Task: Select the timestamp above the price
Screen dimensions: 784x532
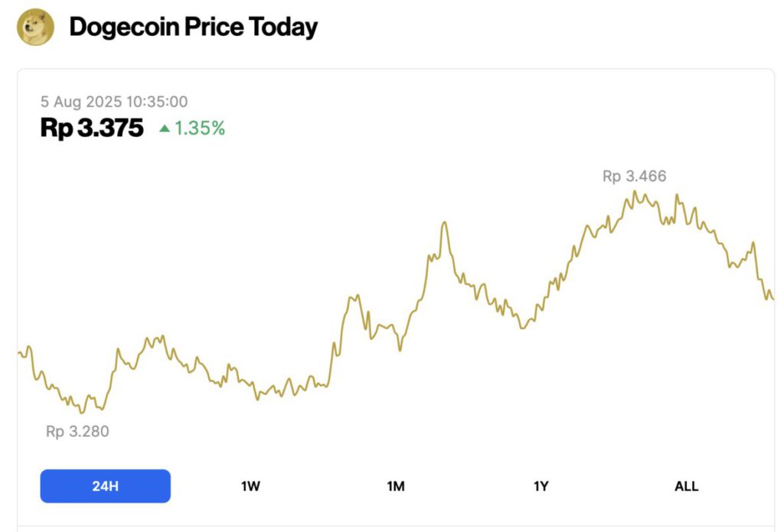Action: pyautogui.click(x=115, y=101)
